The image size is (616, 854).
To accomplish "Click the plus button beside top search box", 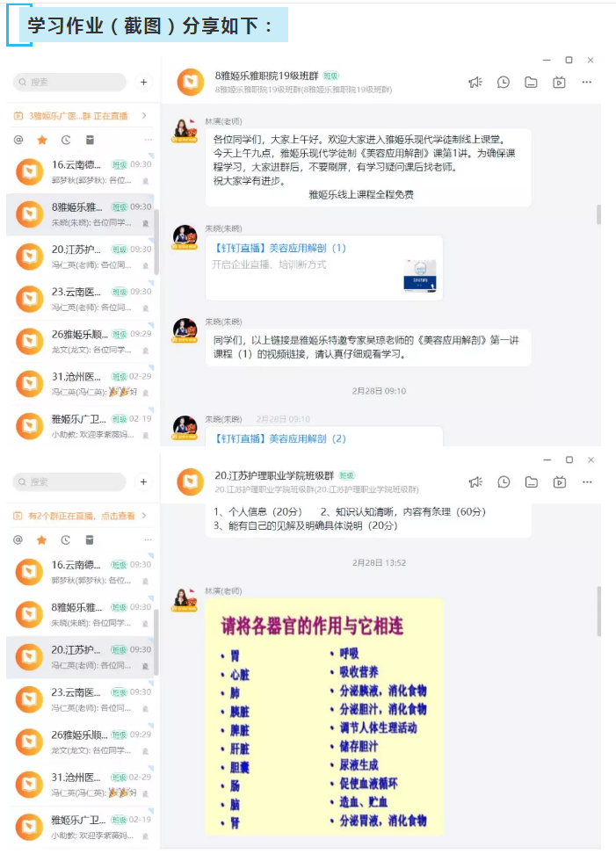I will pos(144,83).
